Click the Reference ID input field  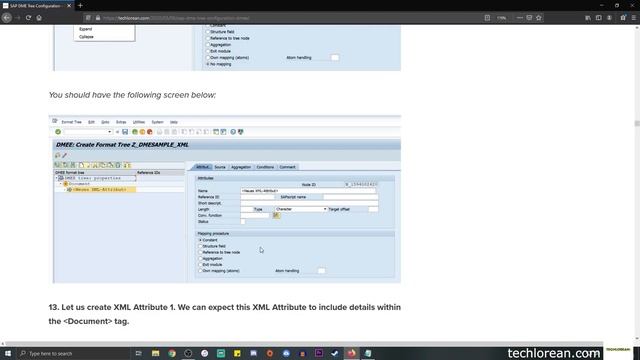coord(258,197)
